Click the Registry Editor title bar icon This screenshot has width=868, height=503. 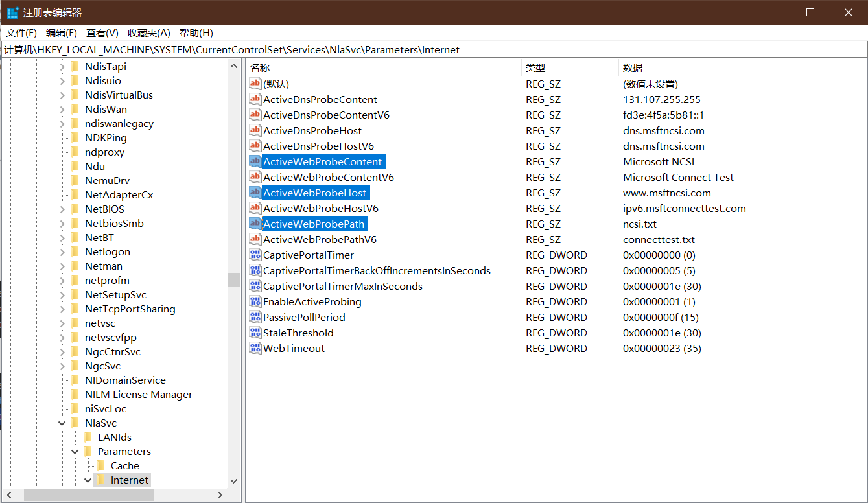pos(12,12)
